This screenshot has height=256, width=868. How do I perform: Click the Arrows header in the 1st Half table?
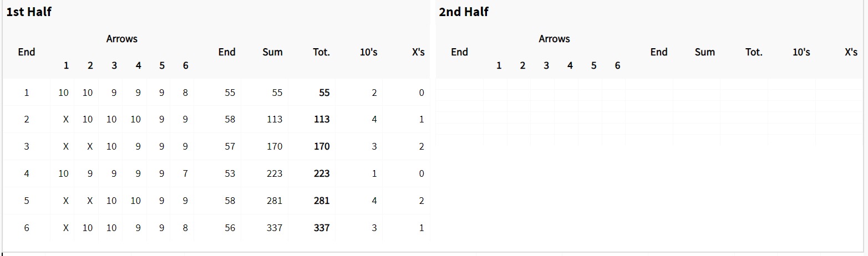click(x=122, y=39)
